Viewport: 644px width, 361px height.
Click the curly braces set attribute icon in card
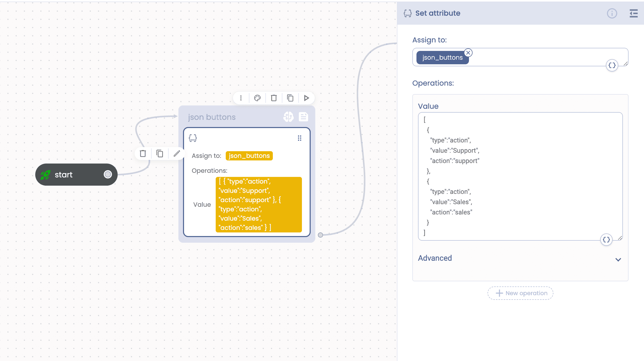193,138
